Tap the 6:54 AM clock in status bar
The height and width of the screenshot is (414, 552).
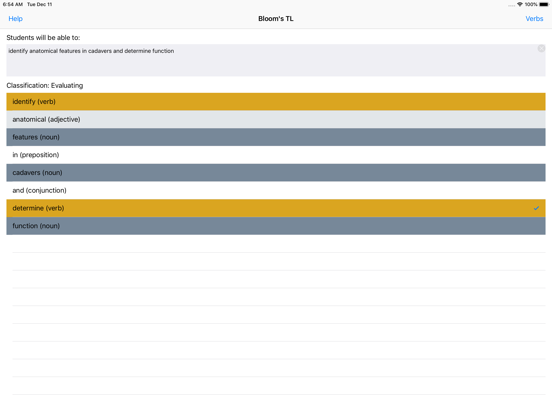[13, 5]
